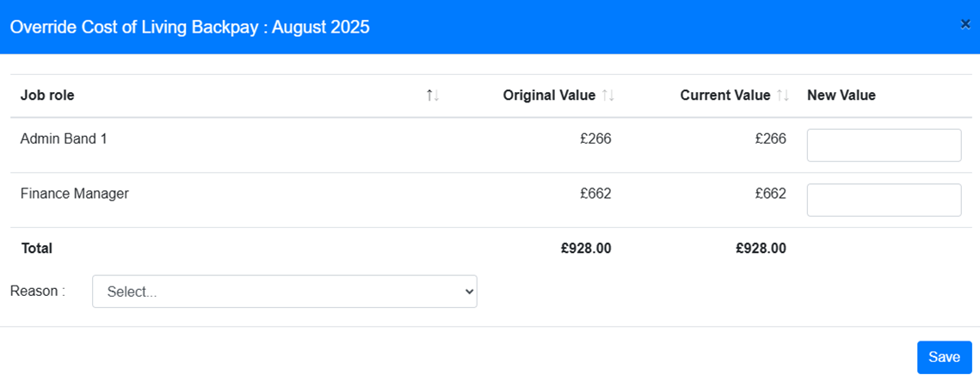Sort by Job role using arrows icon
The image size is (980, 381).
(x=433, y=95)
